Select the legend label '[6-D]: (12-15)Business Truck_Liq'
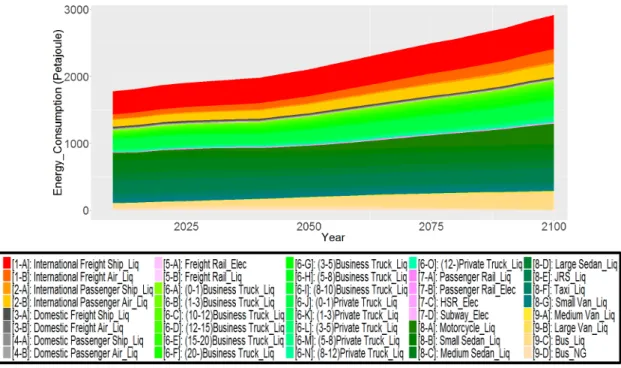The image size is (621, 368). click(x=224, y=328)
